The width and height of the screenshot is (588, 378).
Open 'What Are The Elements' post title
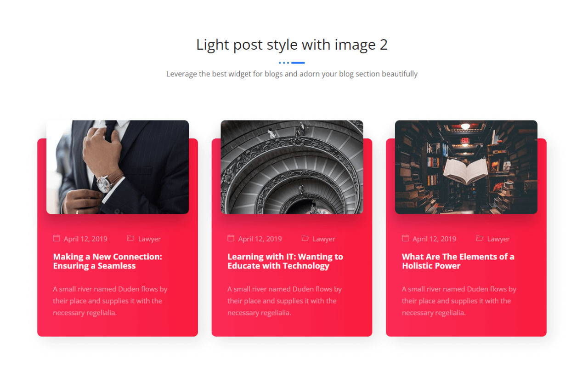(458, 261)
